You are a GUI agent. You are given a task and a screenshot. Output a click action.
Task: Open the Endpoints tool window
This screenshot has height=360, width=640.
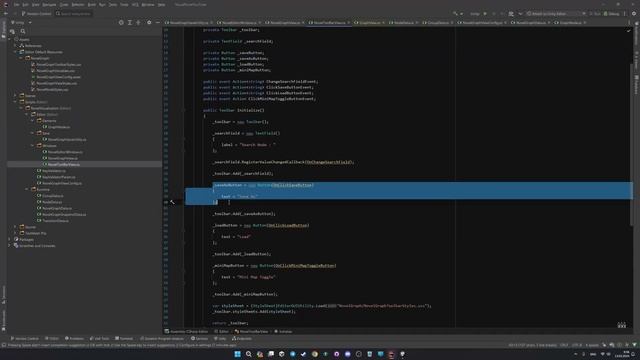pos(242,338)
